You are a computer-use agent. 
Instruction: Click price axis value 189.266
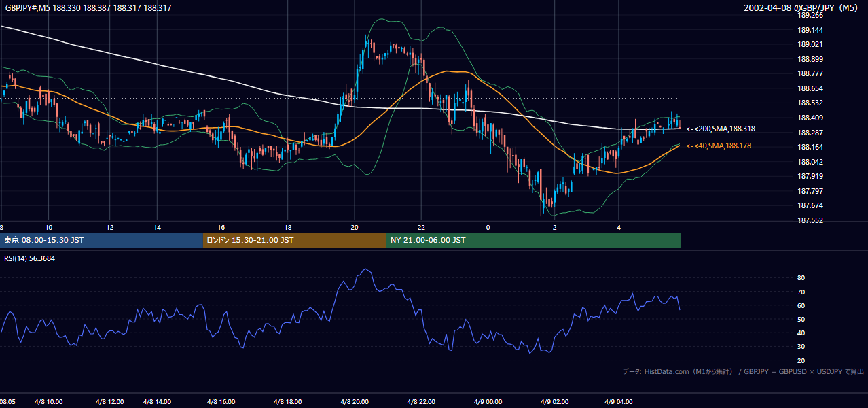[810, 15]
